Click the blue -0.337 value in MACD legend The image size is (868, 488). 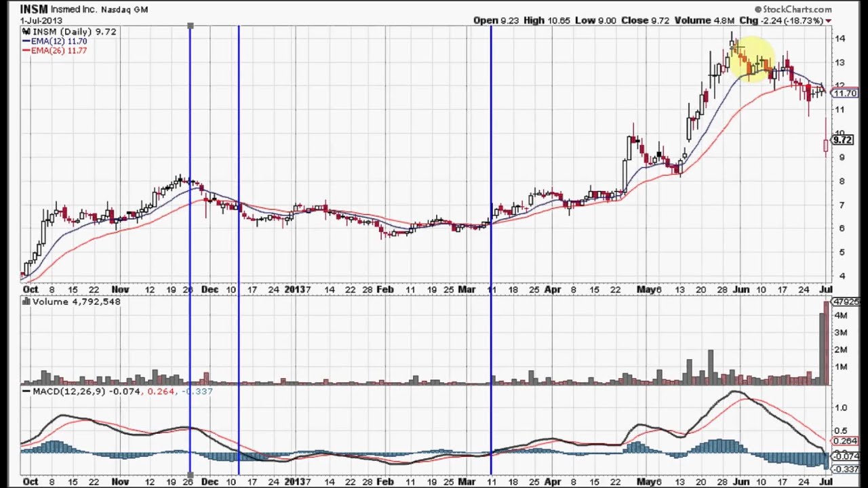[197, 392]
